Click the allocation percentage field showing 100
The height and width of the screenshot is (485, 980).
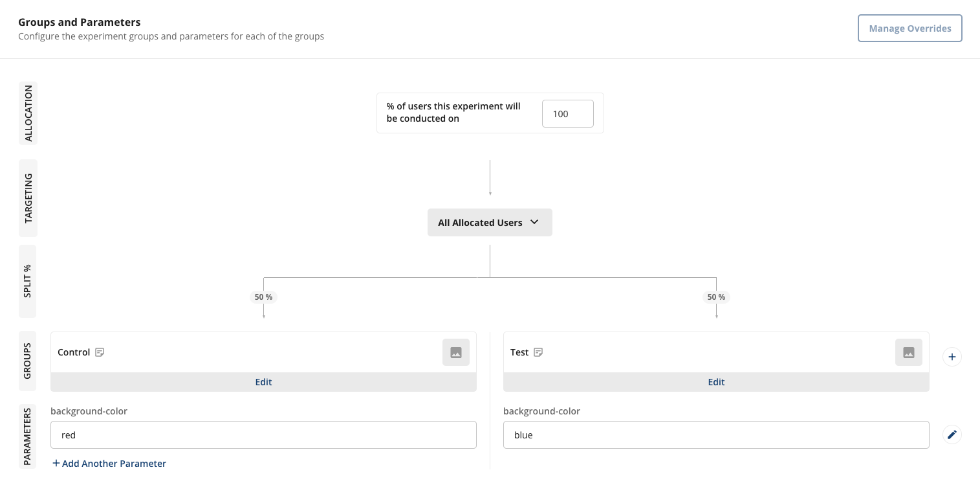[567, 114]
